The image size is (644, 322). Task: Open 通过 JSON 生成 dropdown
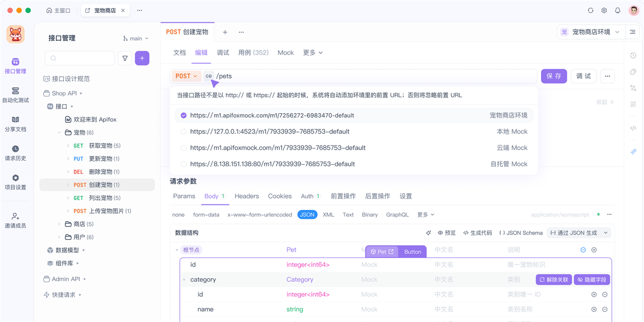[579, 233]
